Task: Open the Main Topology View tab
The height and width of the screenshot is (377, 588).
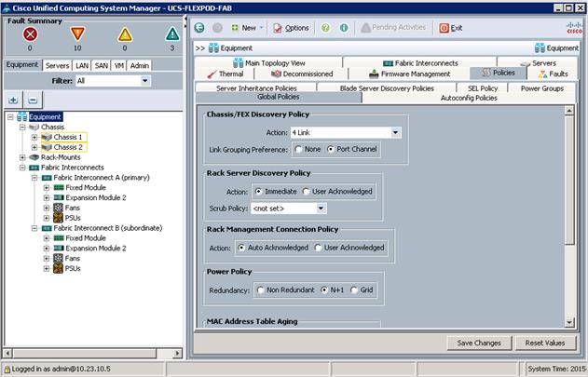Action: [x=269, y=63]
